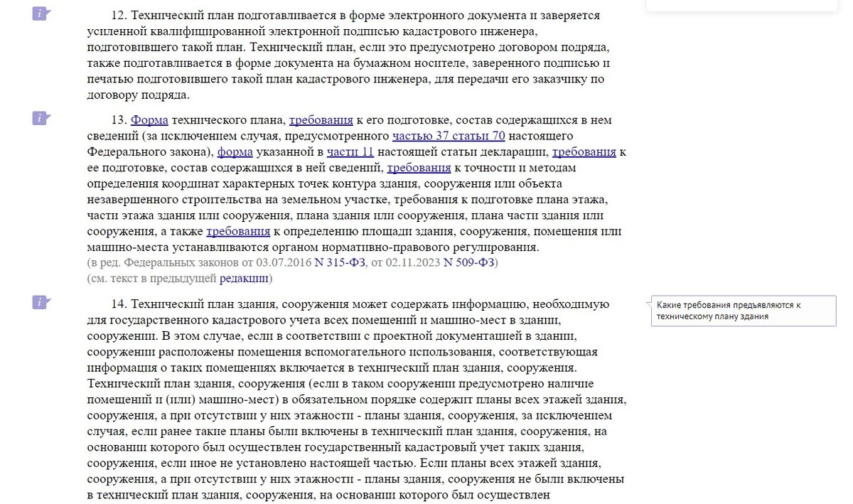853x504 pixels.
Task: Click the "форма" declaration hyperlink
Action: [x=235, y=151]
